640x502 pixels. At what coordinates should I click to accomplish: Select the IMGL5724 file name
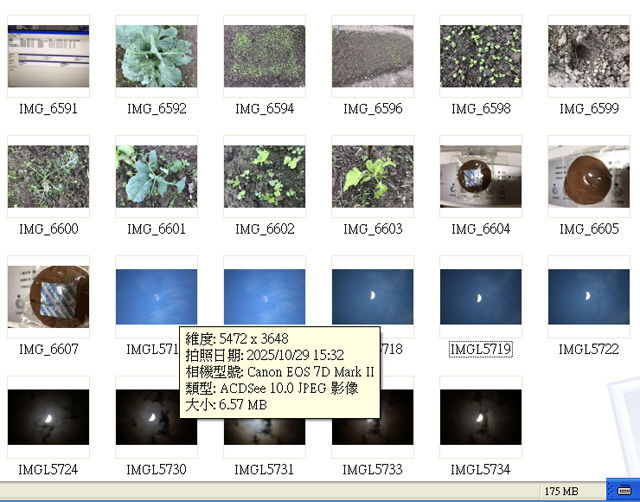48,469
